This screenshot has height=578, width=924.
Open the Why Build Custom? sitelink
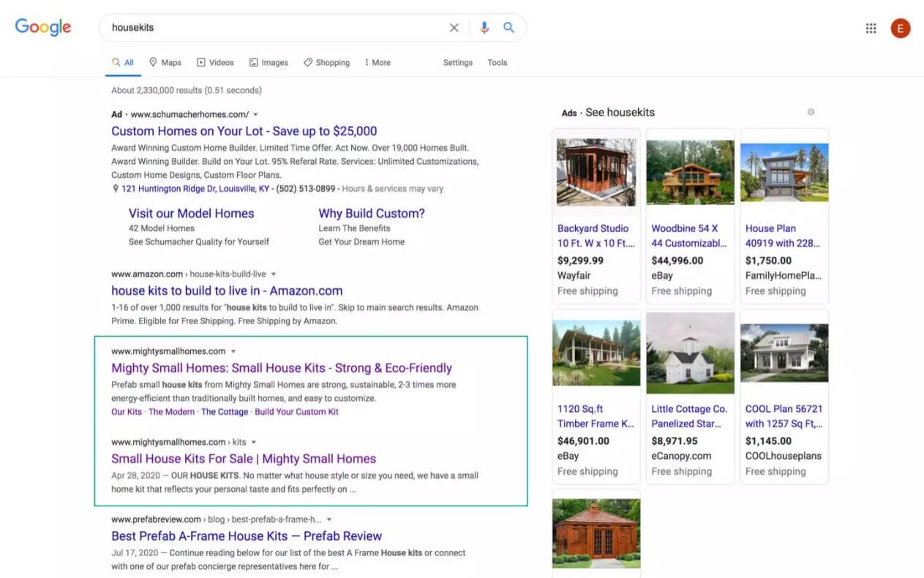point(372,214)
